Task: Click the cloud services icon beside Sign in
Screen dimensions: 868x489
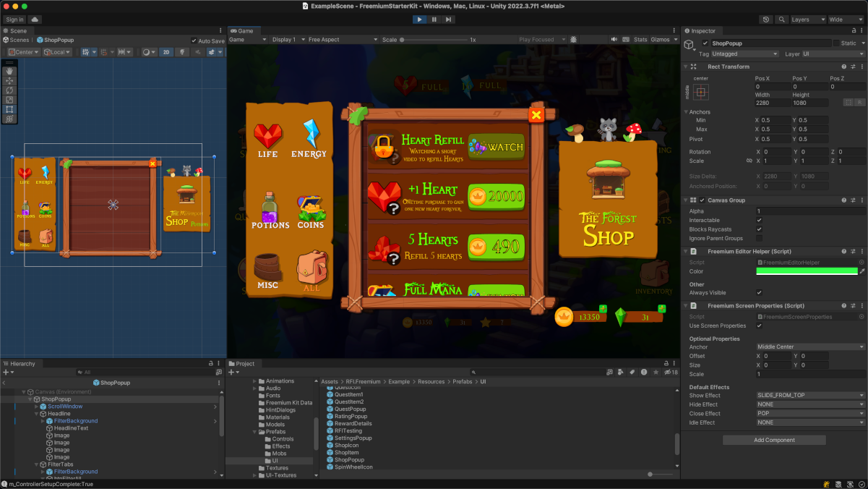Action: pos(35,20)
